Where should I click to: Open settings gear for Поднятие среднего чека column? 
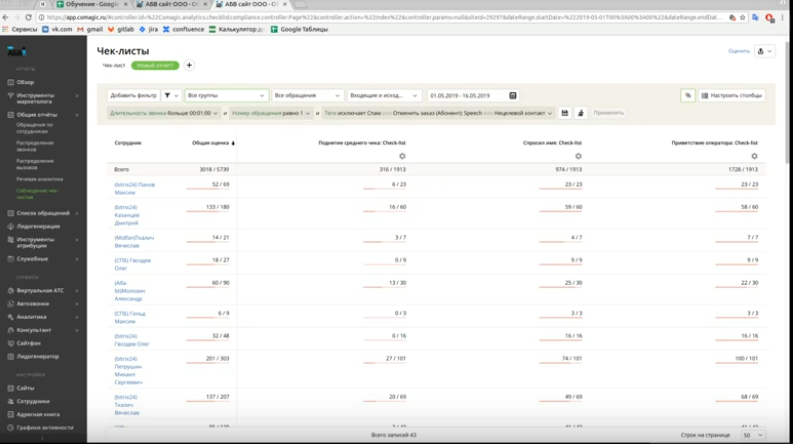point(402,156)
